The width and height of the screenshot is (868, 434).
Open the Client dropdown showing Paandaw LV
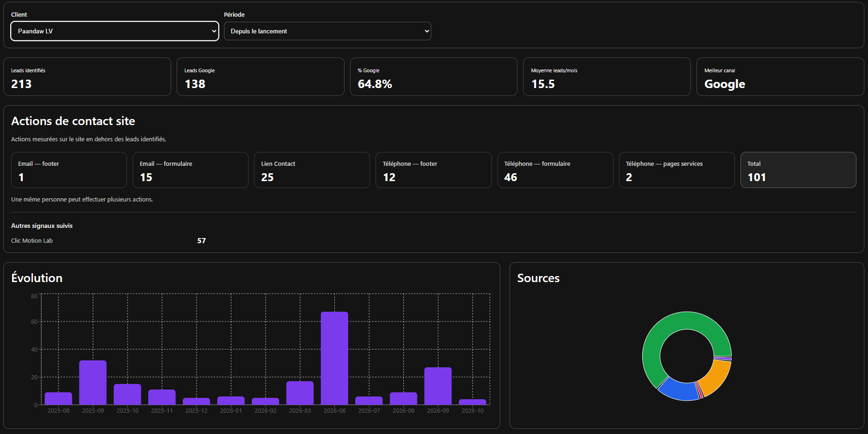(x=115, y=31)
